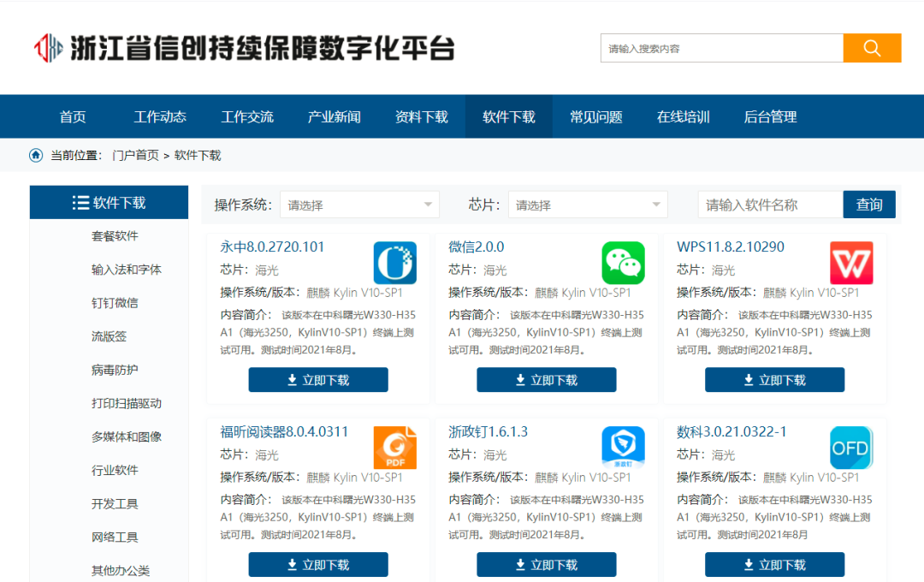924x582 pixels.
Task: Open the 永中8.0.2720.101 title link
Action: (272, 247)
